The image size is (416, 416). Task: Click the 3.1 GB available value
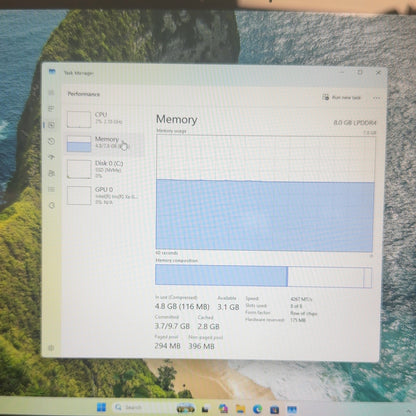point(228,307)
